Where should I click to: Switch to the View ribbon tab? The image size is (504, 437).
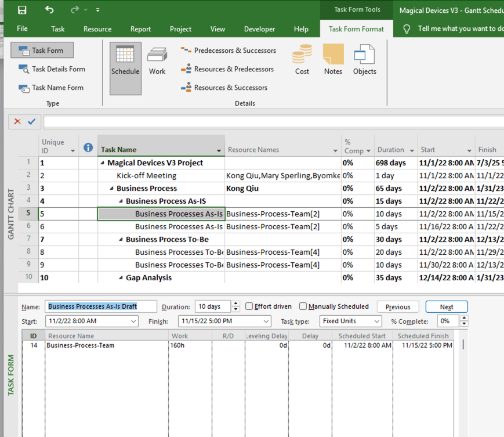click(217, 28)
